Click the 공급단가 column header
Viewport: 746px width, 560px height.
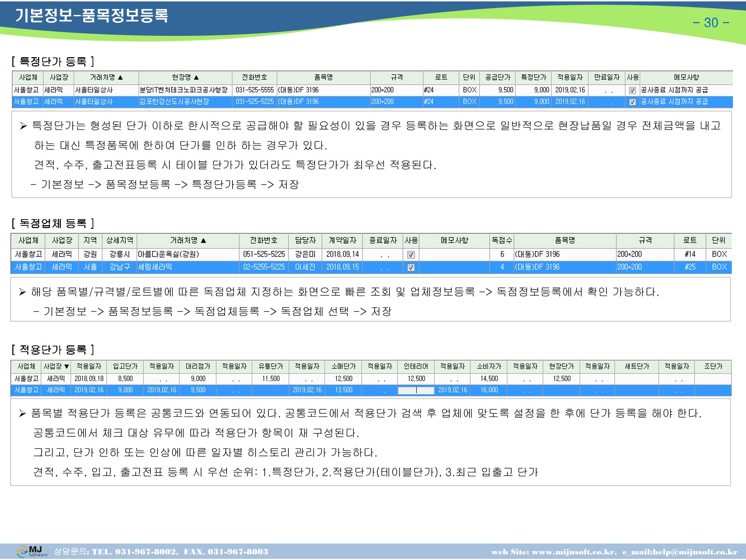[x=498, y=78]
